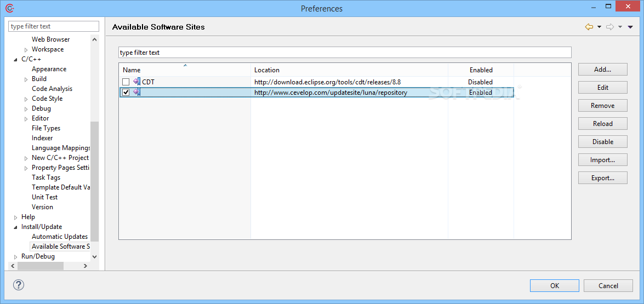Reload the selected site
The height and width of the screenshot is (304, 644).
[x=602, y=123]
